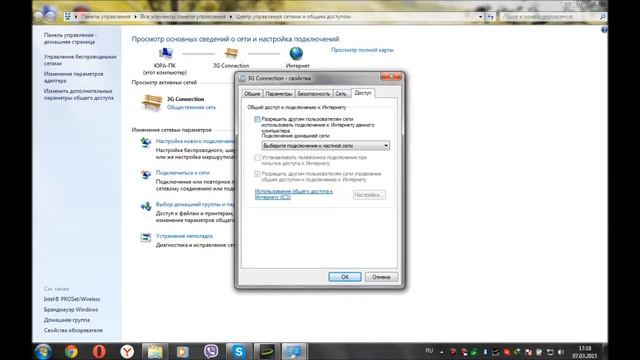
Task: Click the help question mark icon
Action: click(604, 30)
